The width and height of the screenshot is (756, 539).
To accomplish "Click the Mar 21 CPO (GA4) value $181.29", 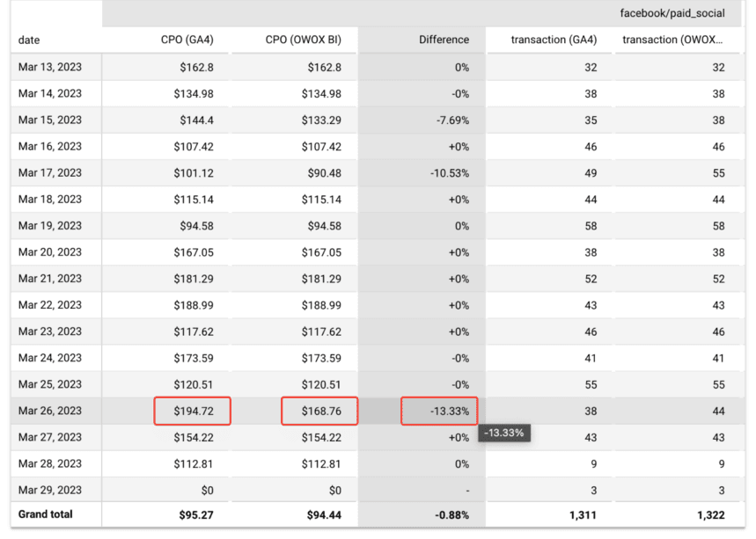I will [x=194, y=279].
